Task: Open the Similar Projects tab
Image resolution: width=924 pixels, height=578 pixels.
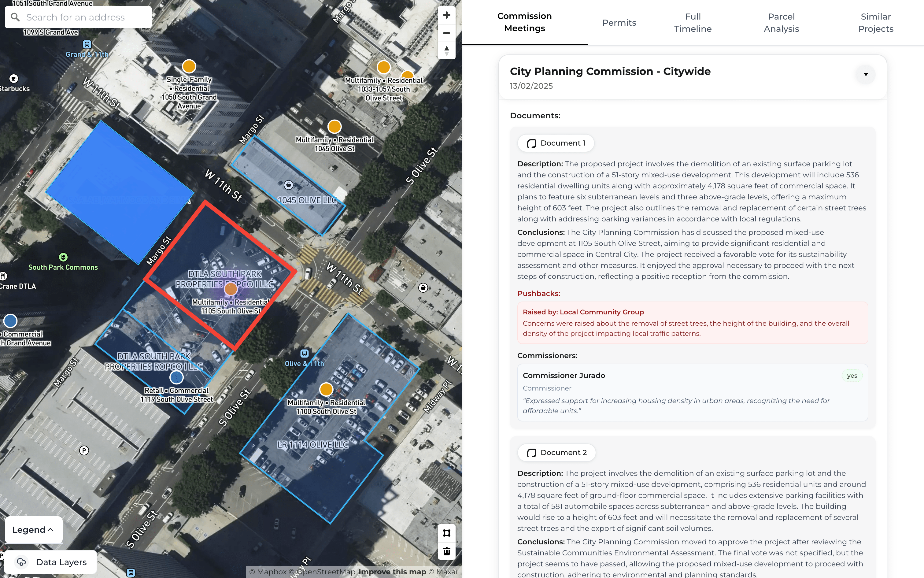Action: tap(875, 23)
